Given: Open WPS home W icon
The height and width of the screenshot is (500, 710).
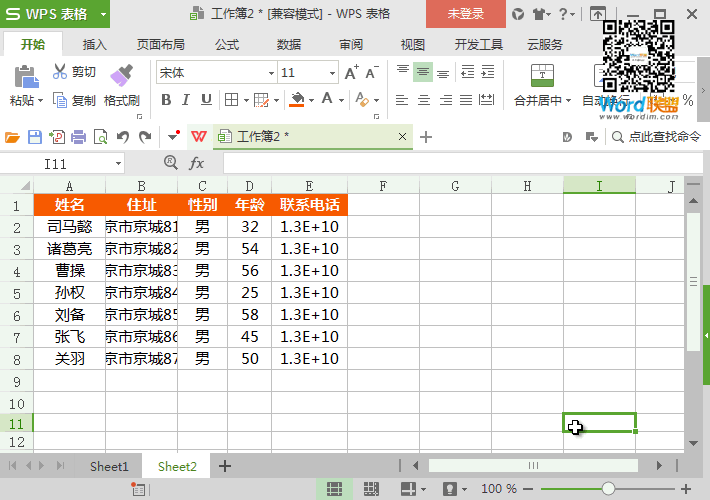Looking at the screenshot, I should click(199, 137).
